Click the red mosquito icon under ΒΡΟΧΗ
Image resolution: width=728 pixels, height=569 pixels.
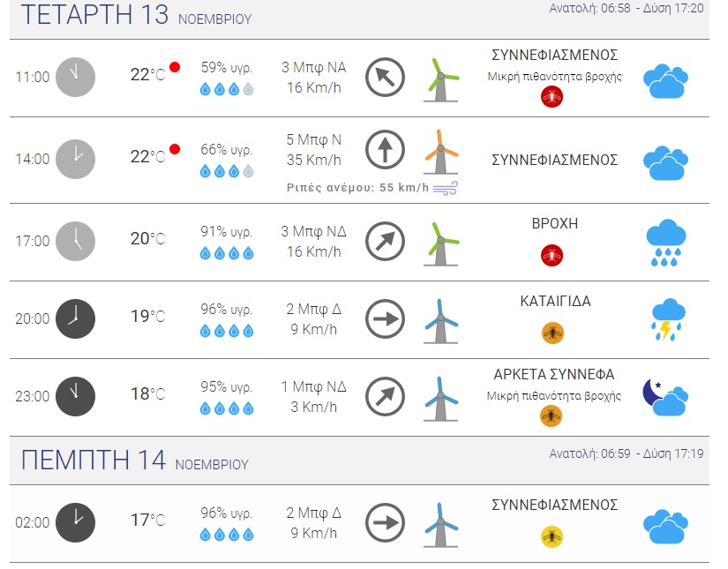[552, 256]
